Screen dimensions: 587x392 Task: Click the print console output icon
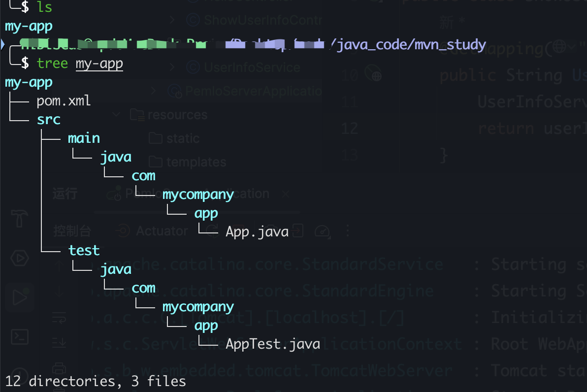point(59,368)
